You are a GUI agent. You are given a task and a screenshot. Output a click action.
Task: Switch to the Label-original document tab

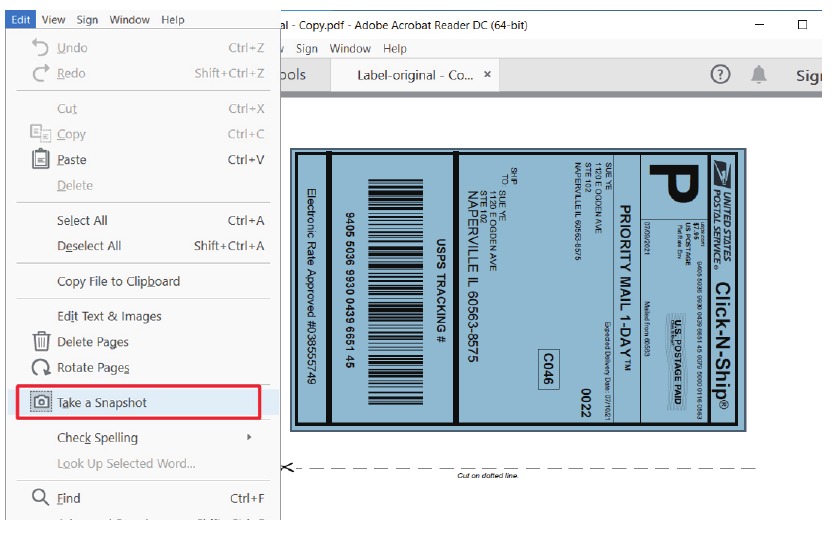[x=415, y=75]
